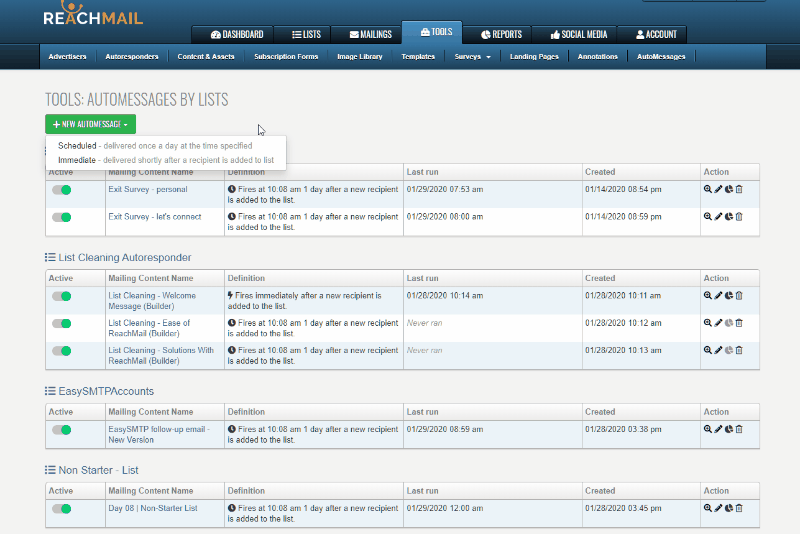Screen dimensions: 800x534
Task: Expand the Surveys submenu dropdown
Action: [474, 57]
